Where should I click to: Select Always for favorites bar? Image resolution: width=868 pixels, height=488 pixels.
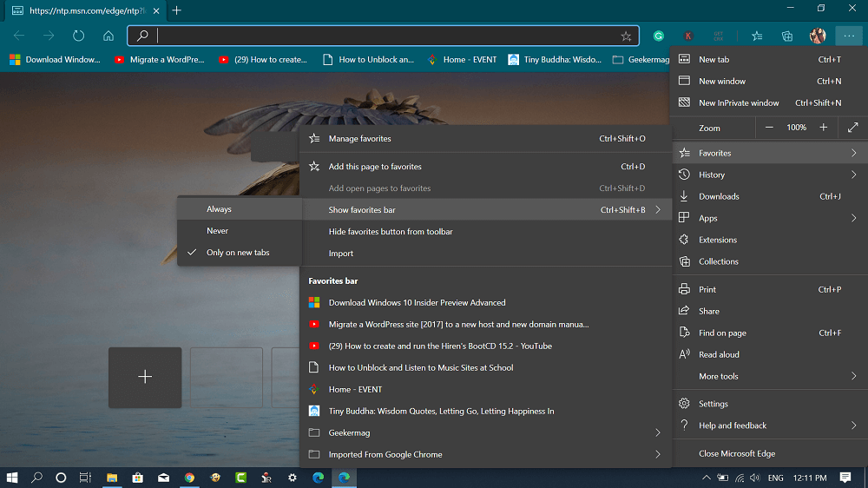point(240,208)
